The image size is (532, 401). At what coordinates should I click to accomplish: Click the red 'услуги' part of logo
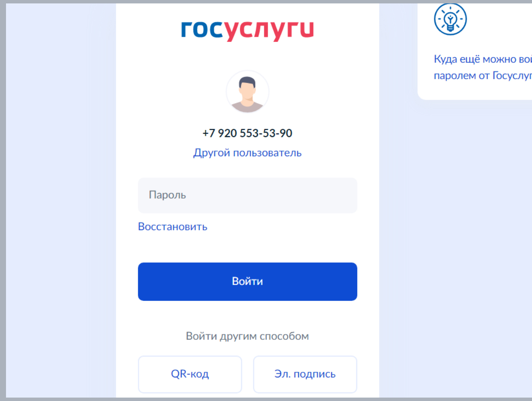(x=269, y=30)
